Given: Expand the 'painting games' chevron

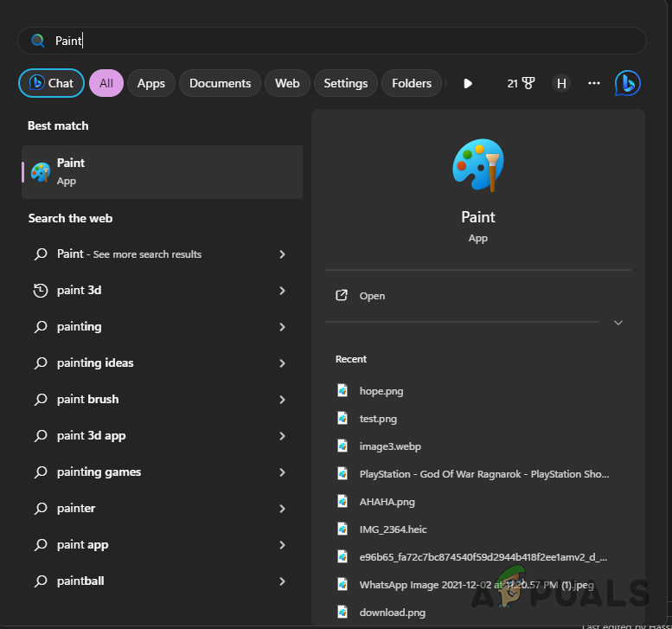Looking at the screenshot, I should (282, 472).
